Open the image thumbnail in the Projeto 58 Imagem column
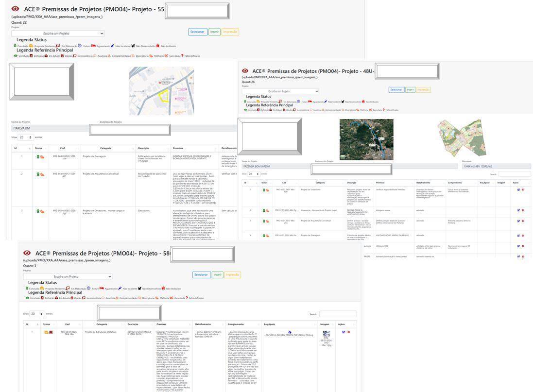The height and width of the screenshot is (392, 533). click(x=327, y=334)
